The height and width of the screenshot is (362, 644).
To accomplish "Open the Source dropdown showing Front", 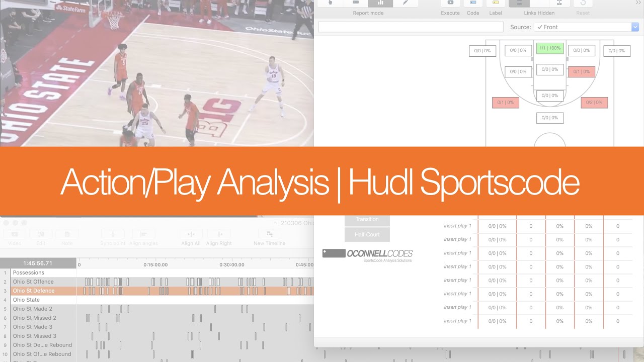I will coord(586,27).
